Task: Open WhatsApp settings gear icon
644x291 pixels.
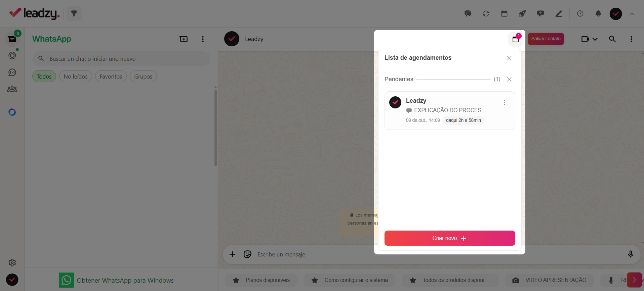Action: click(x=12, y=262)
